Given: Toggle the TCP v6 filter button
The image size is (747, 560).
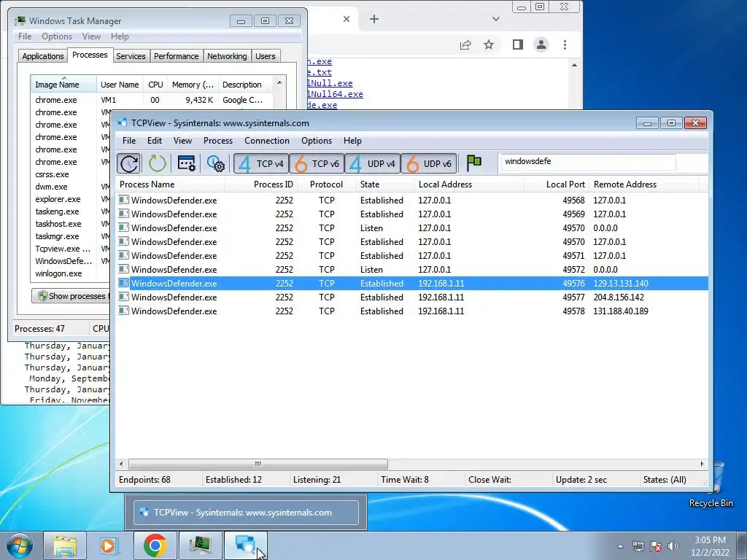Looking at the screenshot, I should point(317,164).
